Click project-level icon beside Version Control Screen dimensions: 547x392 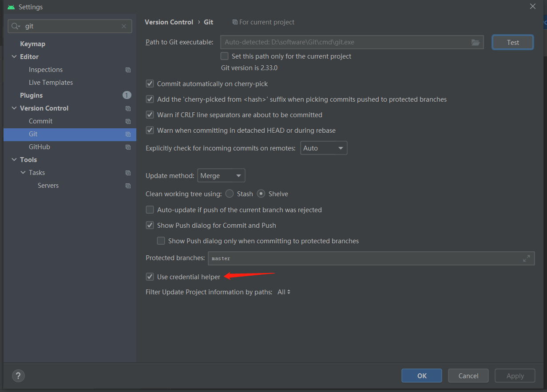pos(128,108)
